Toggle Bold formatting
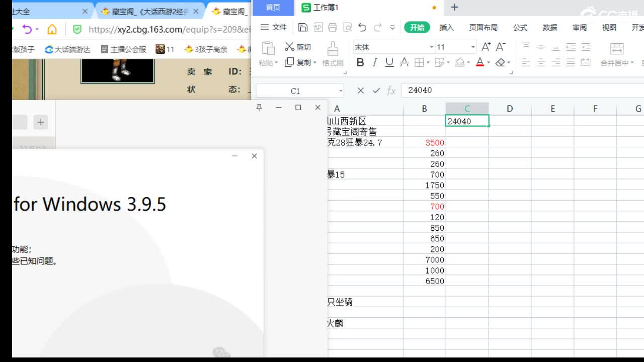Screen dimensions: 644x362 tap(360, 62)
